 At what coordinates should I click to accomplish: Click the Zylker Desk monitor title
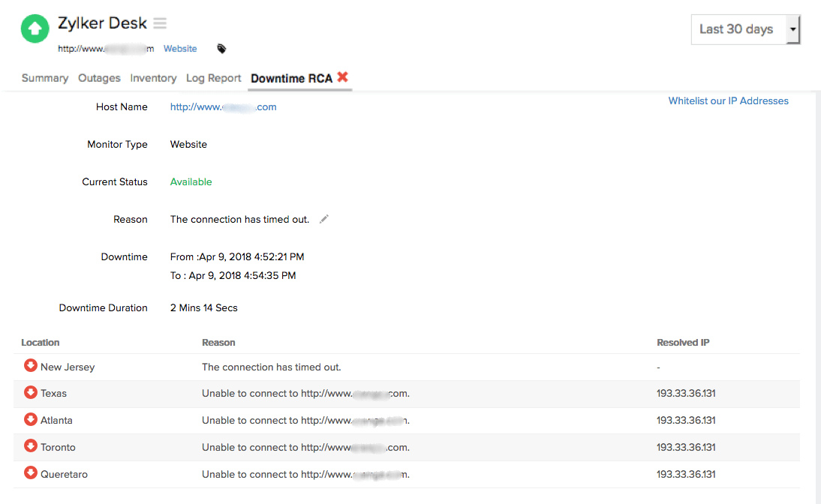click(102, 23)
